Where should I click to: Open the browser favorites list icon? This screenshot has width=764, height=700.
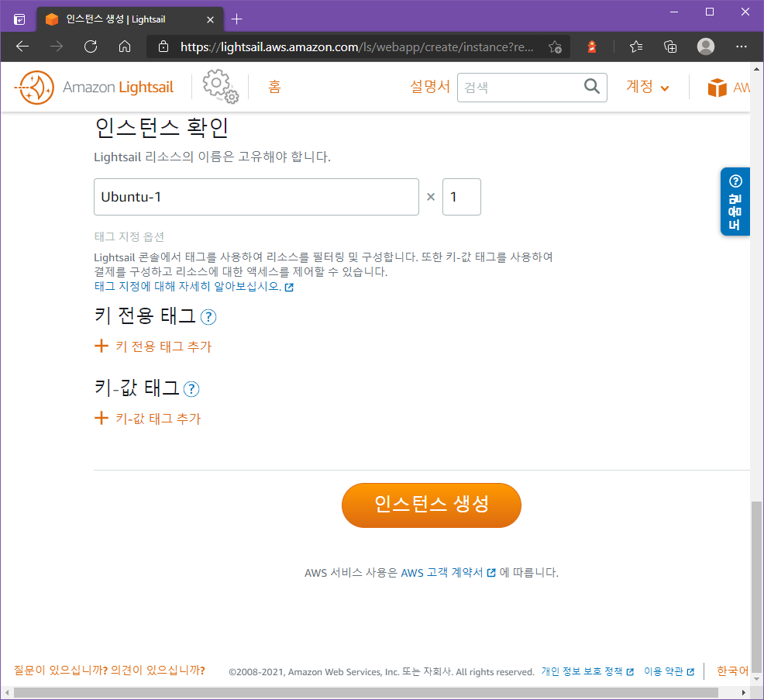(x=636, y=47)
